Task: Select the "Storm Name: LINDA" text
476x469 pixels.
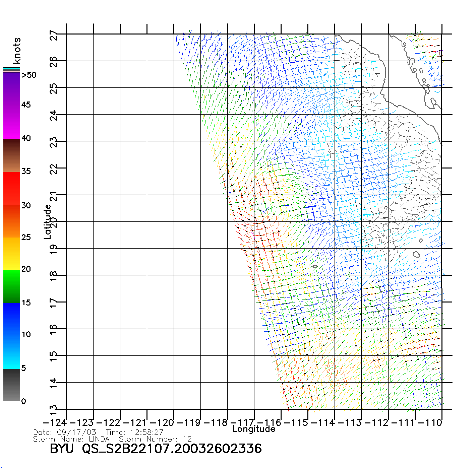Action: 71,439
